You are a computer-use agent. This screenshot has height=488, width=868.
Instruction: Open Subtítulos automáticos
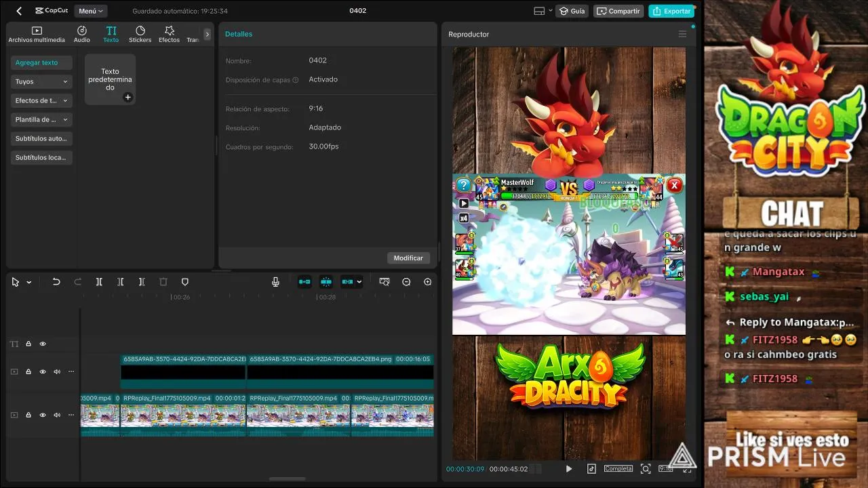click(41, 138)
